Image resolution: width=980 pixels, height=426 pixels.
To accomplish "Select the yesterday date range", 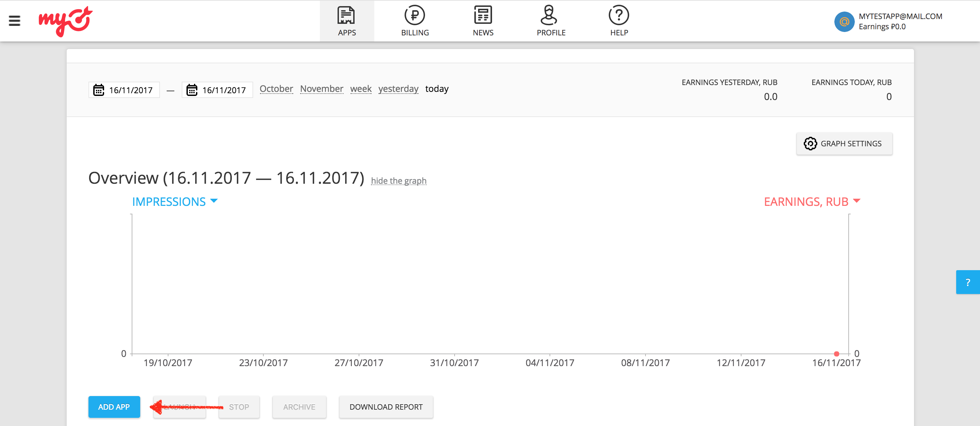I will [398, 88].
